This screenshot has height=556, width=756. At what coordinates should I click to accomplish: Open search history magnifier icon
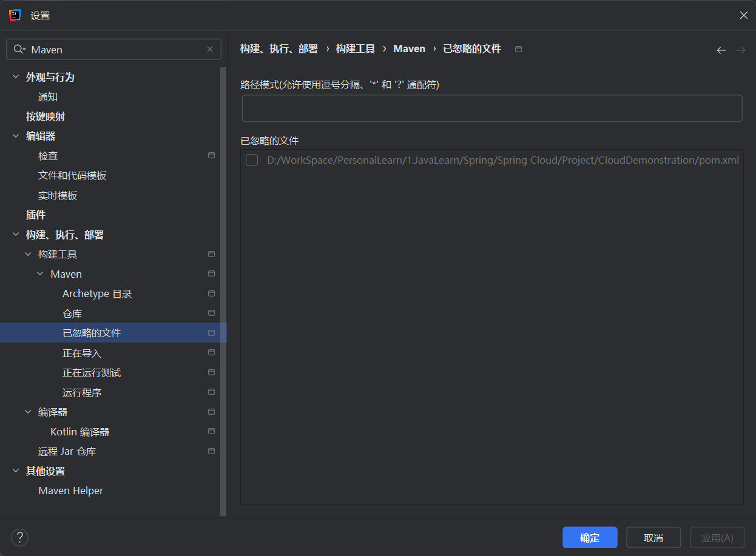click(x=19, y=50)
